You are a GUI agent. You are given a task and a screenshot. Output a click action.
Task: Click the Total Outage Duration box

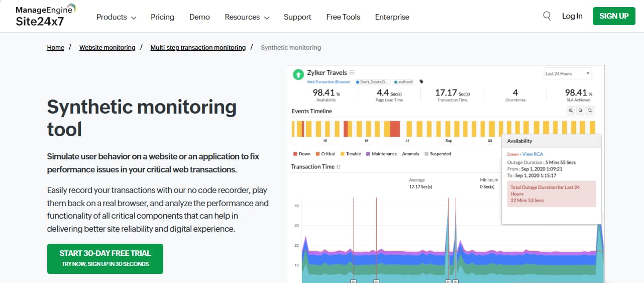[x=552, y=194]
